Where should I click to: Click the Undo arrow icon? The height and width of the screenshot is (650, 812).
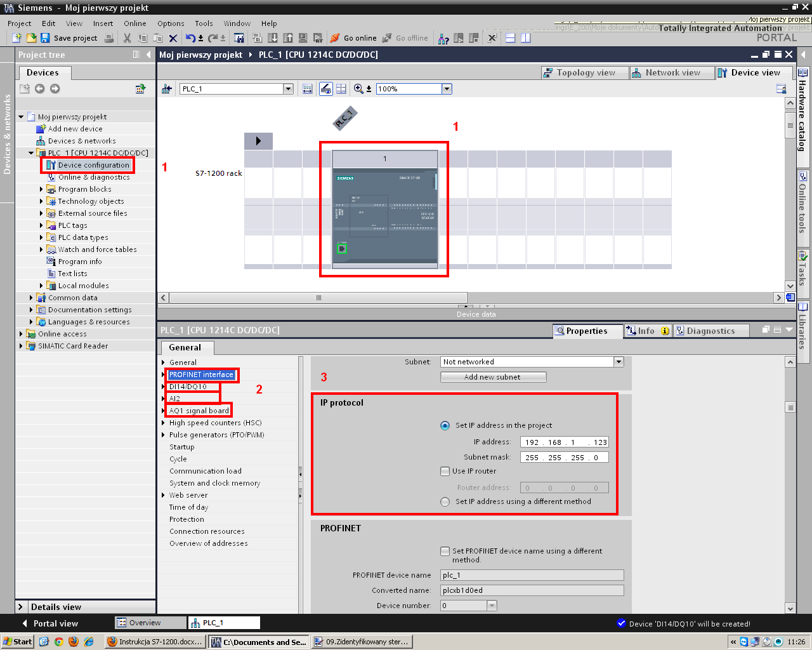click(190, 38)
